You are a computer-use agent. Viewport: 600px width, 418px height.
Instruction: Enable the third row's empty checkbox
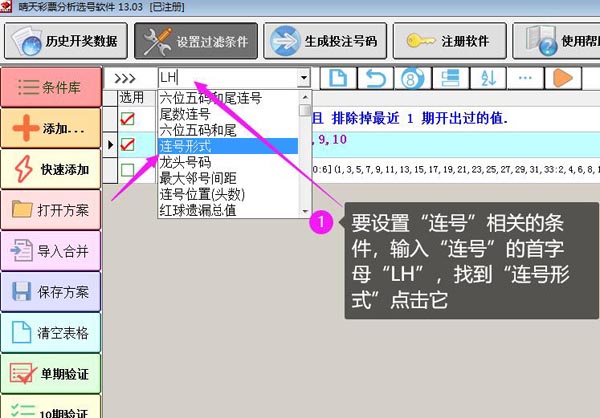click(x=128, y=171)
